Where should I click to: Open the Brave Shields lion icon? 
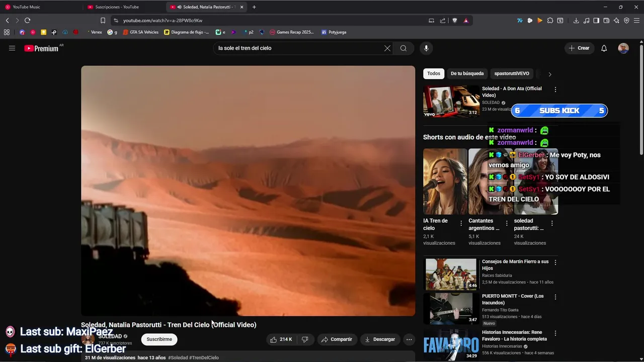455,21
